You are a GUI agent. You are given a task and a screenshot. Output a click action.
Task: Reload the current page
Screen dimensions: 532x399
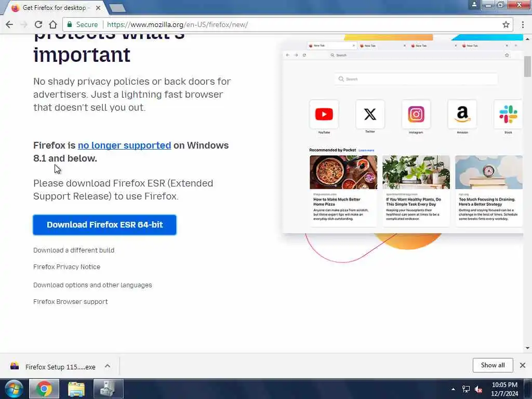point(38,24)
